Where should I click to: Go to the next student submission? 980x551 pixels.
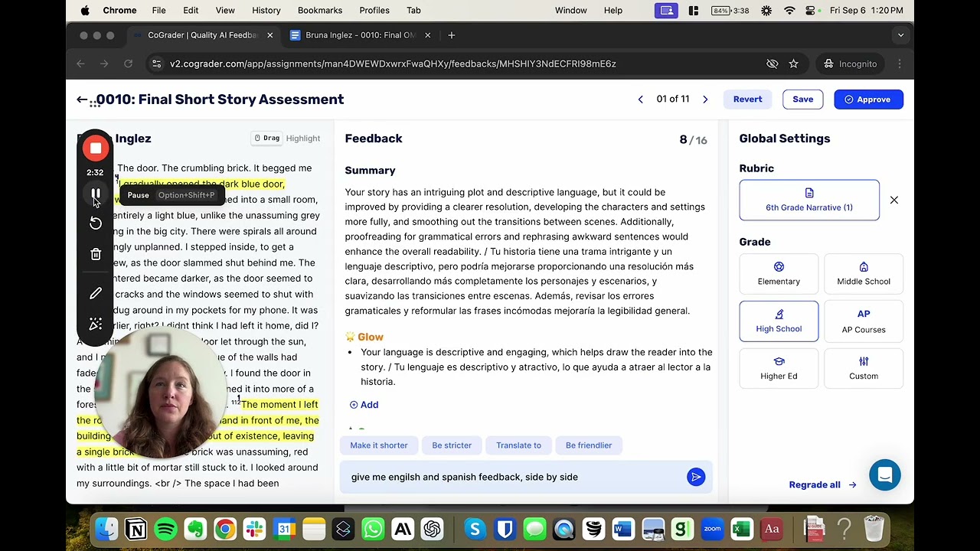pos(705,99)
